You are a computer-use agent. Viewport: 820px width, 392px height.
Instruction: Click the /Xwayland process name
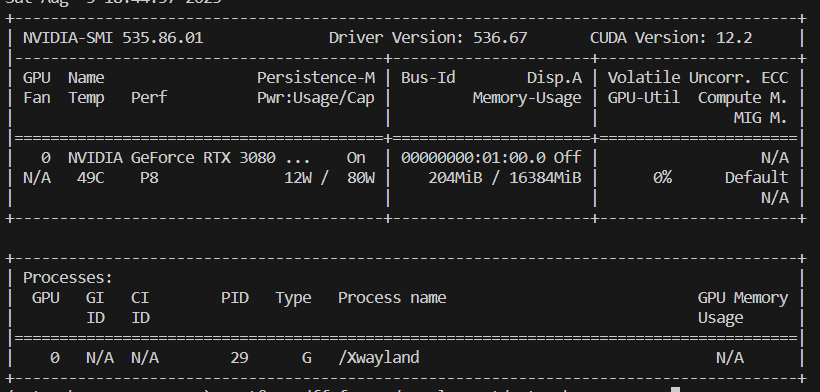(x=379, y=358)
